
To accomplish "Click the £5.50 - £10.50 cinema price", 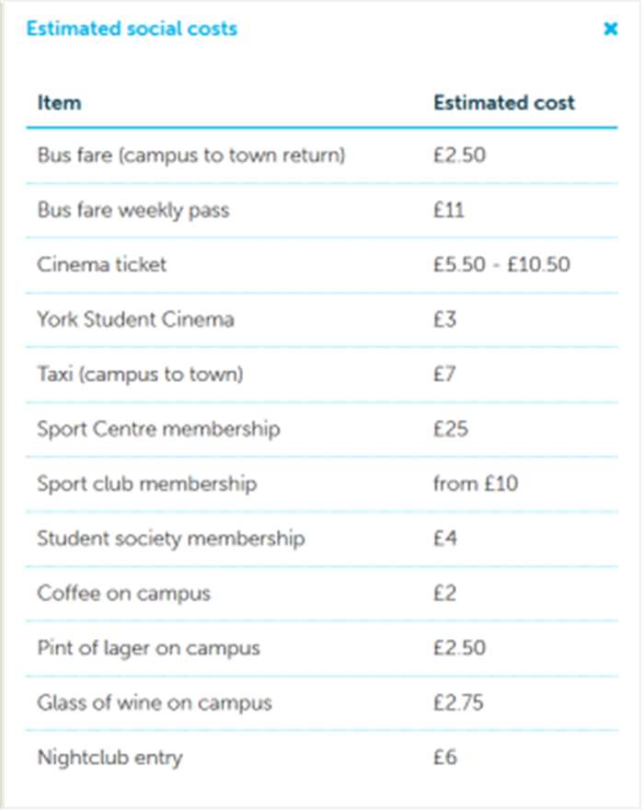I will [501, 264].
